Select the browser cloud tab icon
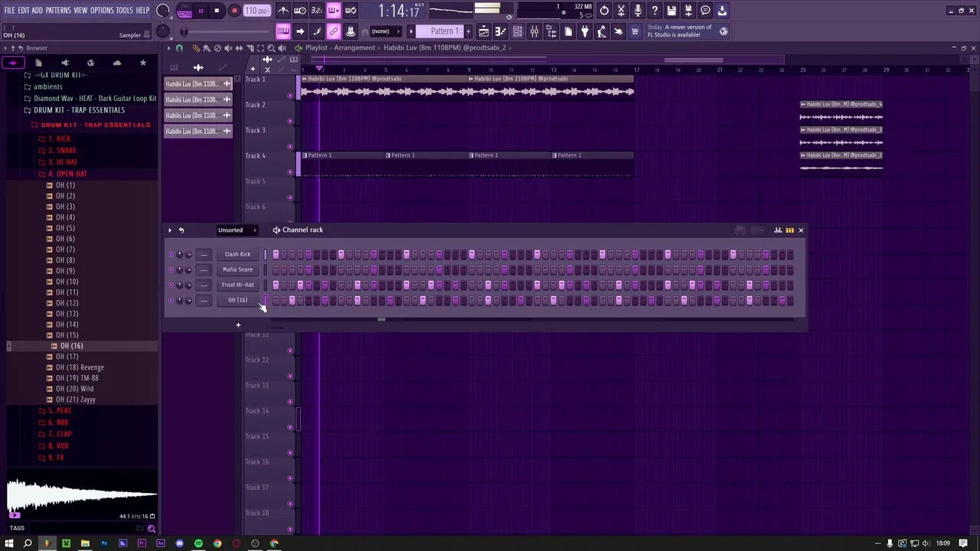This screenshot has width=980, height=551. pyautogui.click(x=116, y=63)
